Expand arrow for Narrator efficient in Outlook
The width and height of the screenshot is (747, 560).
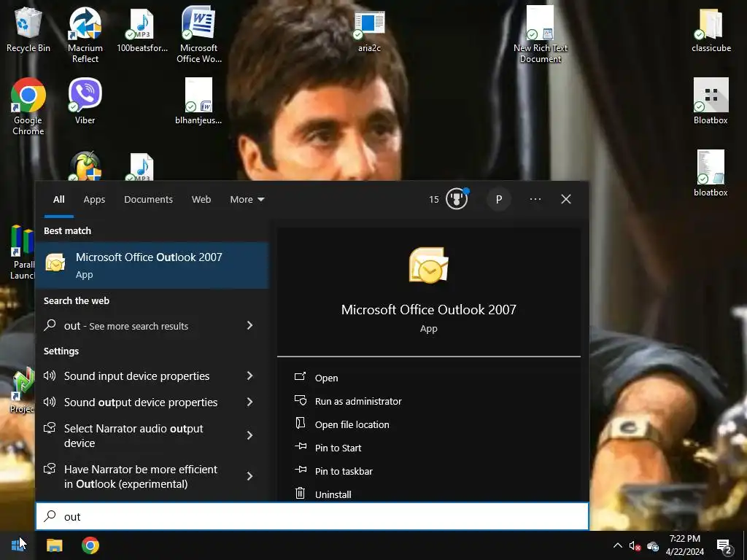pos(249,476)
